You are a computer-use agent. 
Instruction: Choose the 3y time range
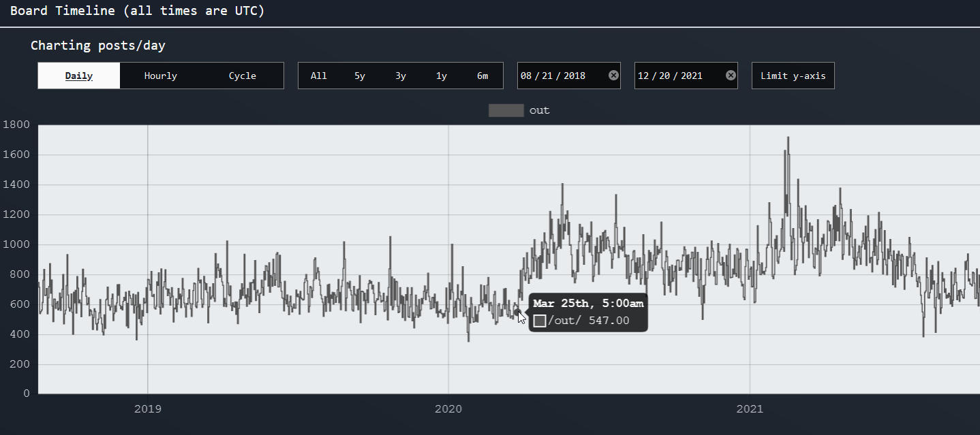[x=401, y=76]
